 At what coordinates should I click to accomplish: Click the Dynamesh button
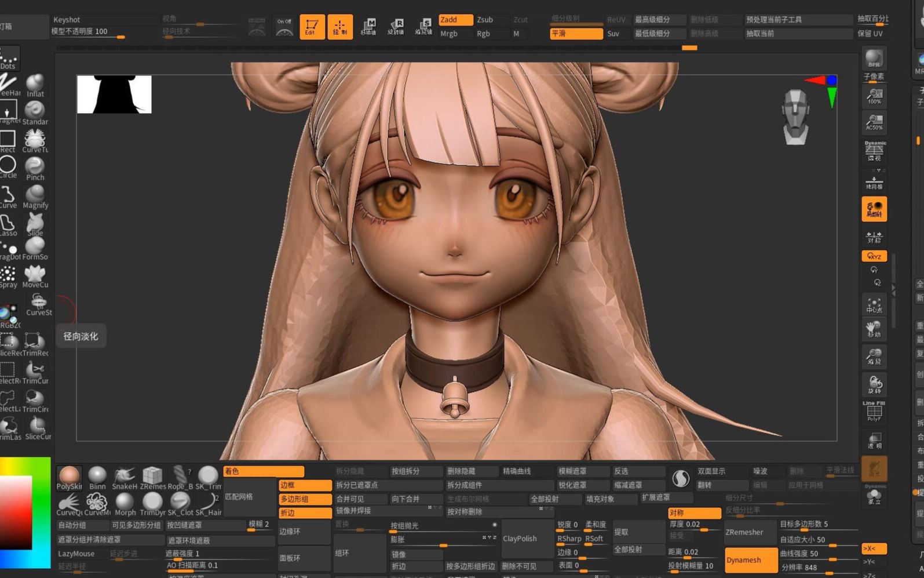point(751,560)
